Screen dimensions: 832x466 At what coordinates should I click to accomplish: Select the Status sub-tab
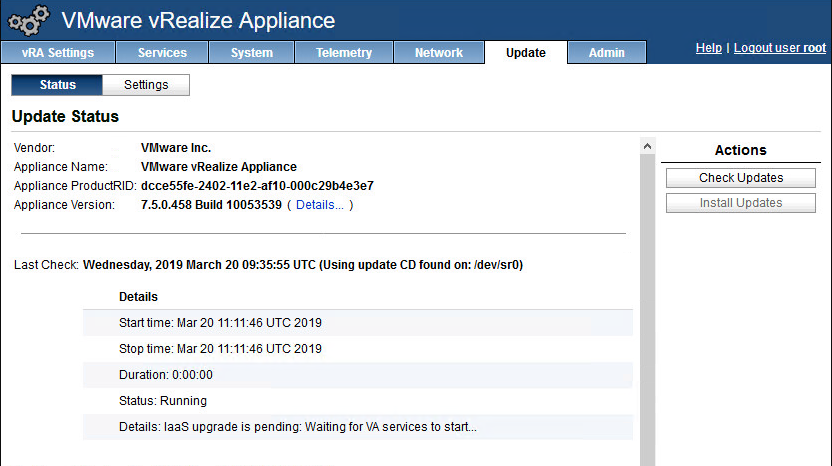(58, 85)
